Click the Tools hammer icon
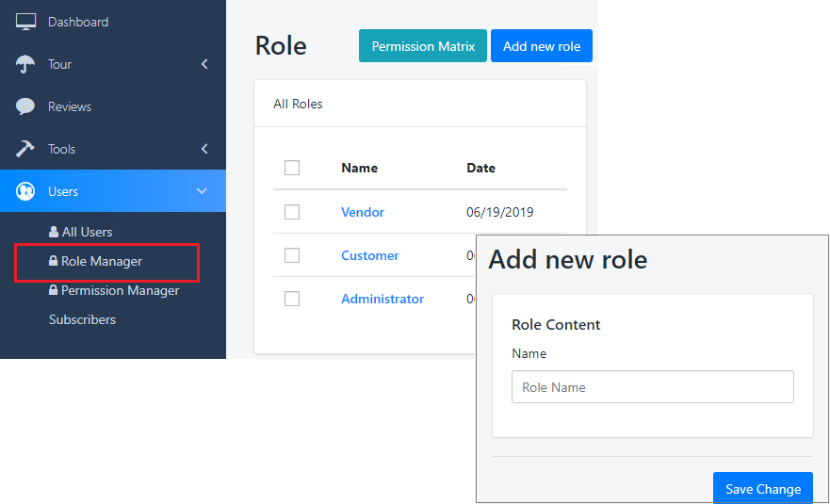 click(x=25, y=149)
